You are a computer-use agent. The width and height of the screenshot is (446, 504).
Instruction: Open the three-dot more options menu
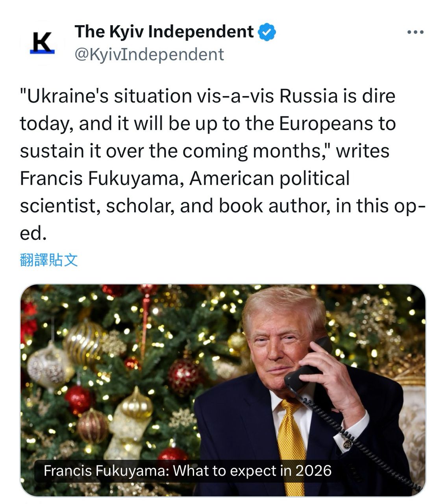415,33
